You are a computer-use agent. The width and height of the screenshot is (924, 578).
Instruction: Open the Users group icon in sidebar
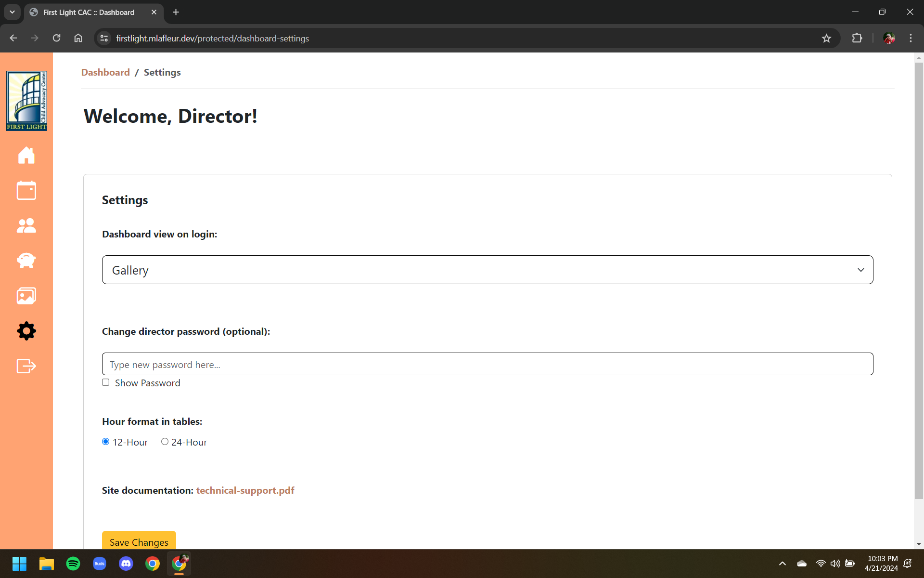point(26,225)
